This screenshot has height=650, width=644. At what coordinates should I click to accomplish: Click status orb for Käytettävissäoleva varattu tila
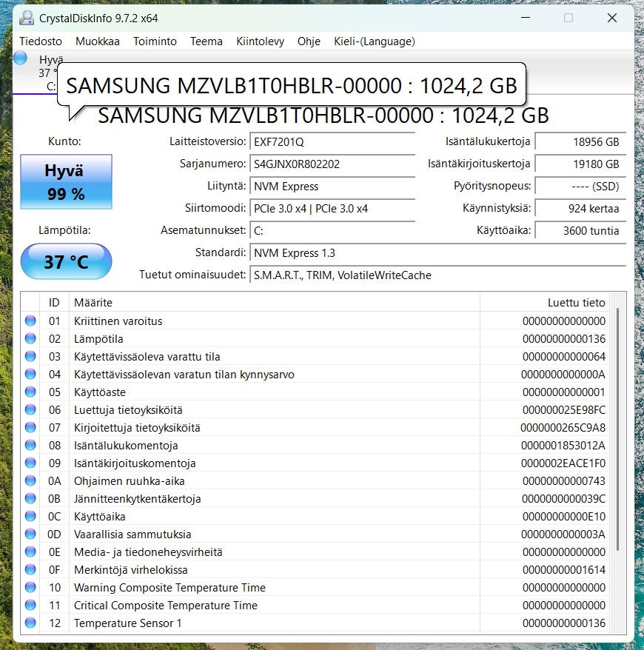click(30, 356)
